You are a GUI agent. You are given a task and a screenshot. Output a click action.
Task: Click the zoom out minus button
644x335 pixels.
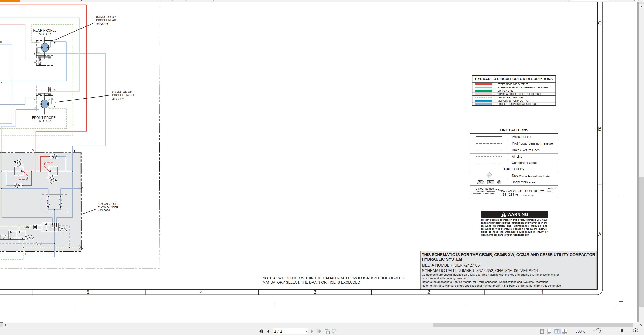tap(598, 331)
